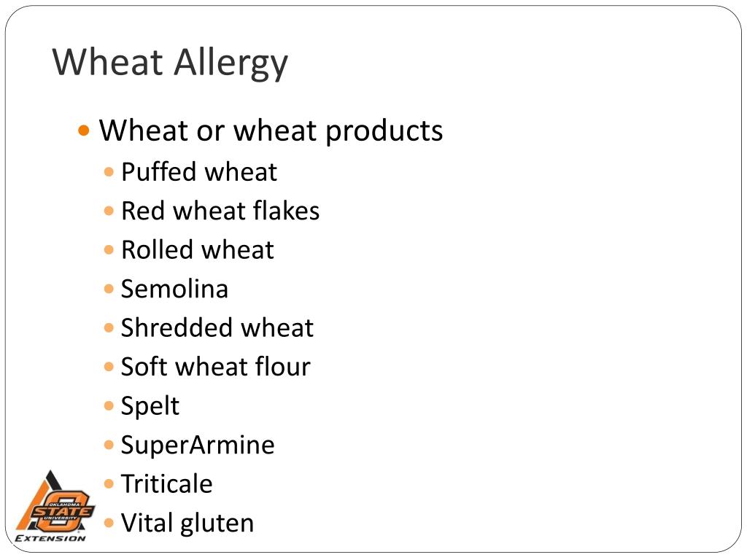Click the Shredded wheat item
Image resolution: width=747 pixels, height=560 pixels.
(217, 328)
